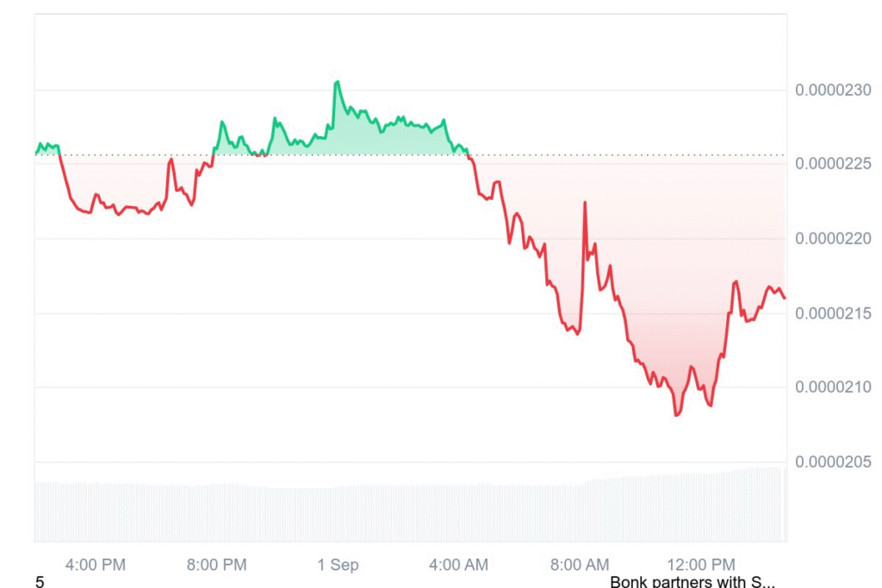The width and height of the screenshot is (882, 588).
Task: Click the lowest red trough before 12:00 PM
Action: click(x=677, y=414)
